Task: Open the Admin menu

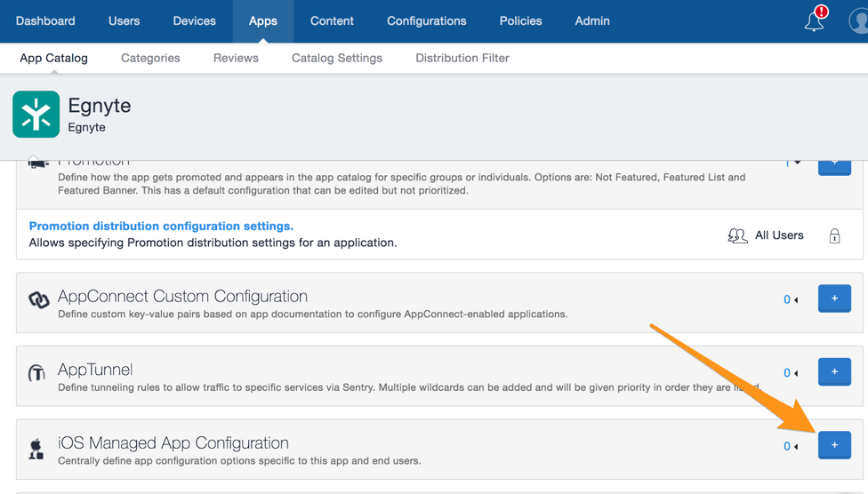Action: point(592,21)
